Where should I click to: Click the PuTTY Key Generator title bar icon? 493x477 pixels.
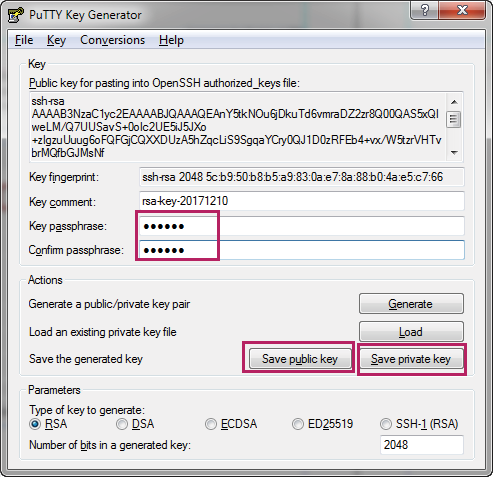pos(16,15)
